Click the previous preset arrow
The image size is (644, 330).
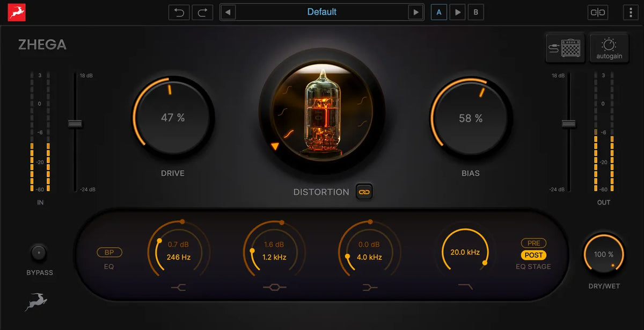tap(227, 12)
